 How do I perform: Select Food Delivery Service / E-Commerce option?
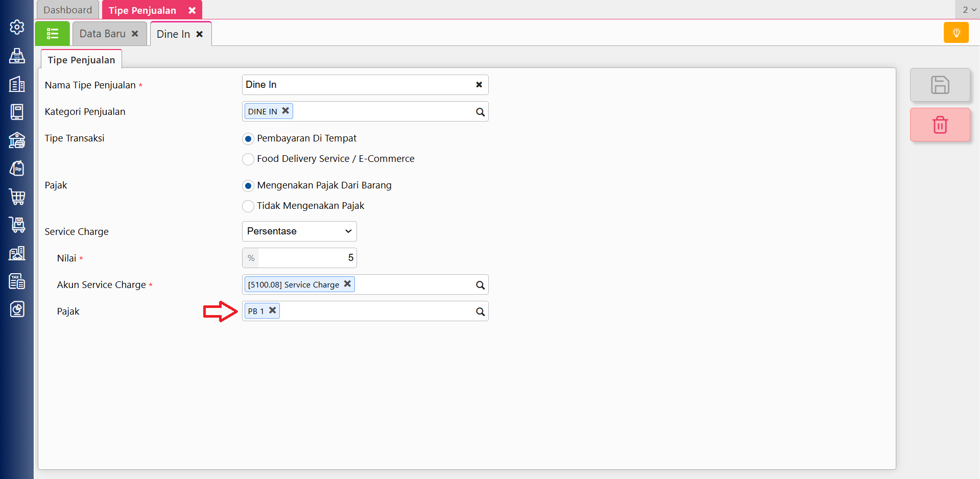coord(248,159)
